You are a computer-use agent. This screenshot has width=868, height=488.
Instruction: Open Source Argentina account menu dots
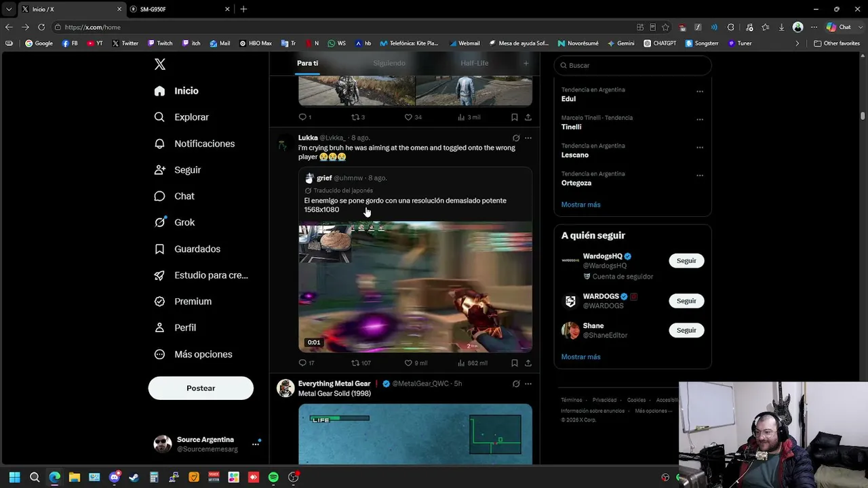pyautogui.click(x=256, y=444)
